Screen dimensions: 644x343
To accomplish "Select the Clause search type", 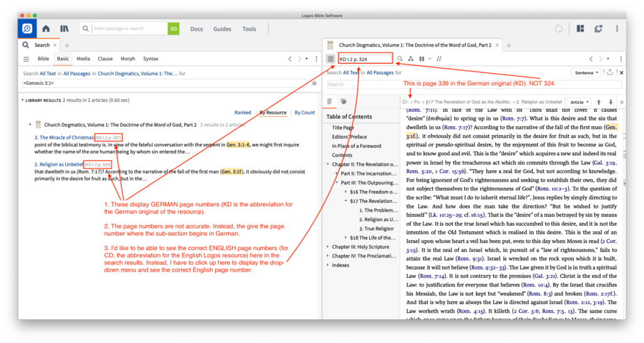I will (105, 58).
